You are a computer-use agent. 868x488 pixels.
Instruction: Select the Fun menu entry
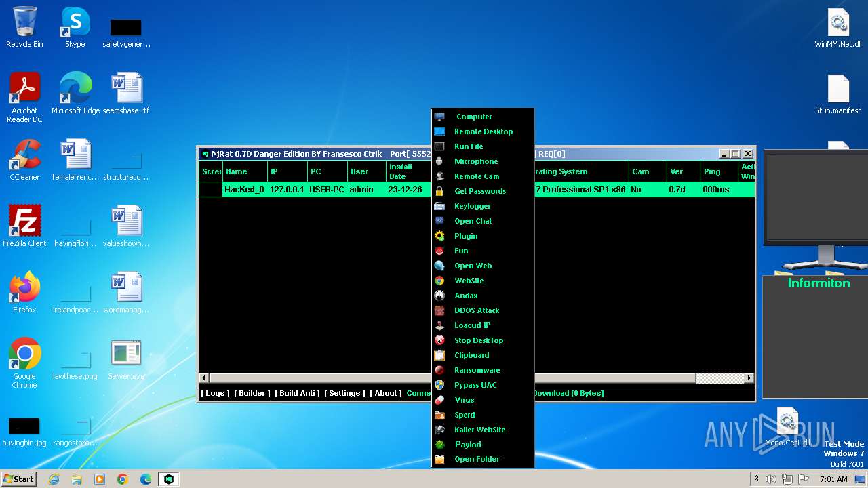click(483, 251)
